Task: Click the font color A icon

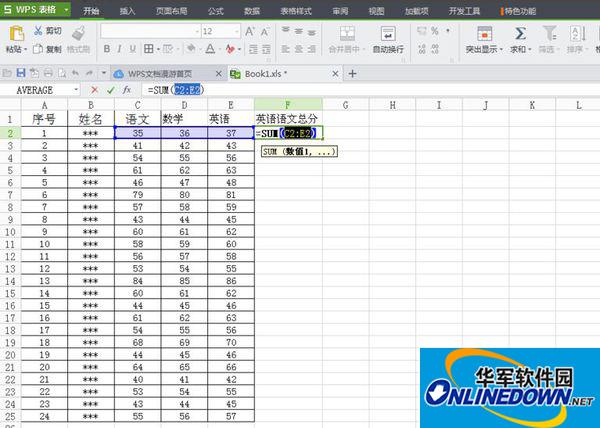Action: pyautogui.click(x=210, y=49)
